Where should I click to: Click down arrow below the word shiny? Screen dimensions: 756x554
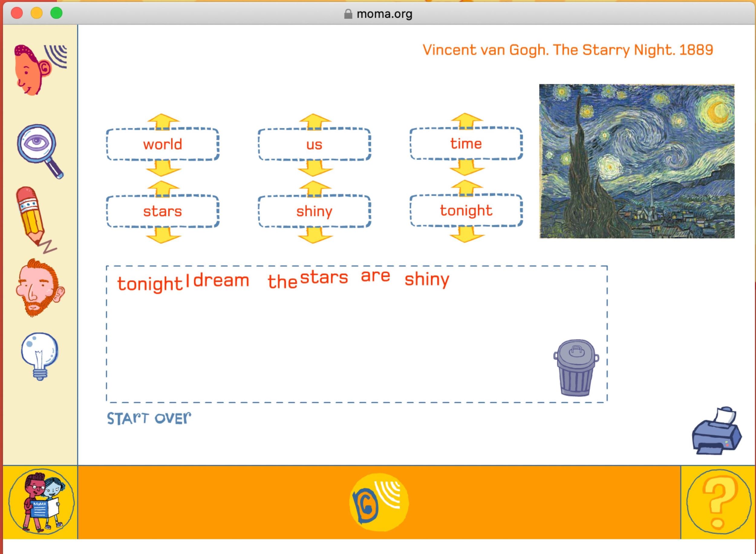[315, 236]
